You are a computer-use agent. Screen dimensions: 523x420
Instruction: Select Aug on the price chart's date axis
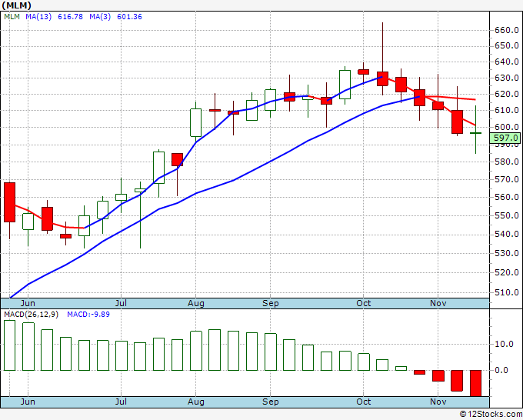point(196,303)
